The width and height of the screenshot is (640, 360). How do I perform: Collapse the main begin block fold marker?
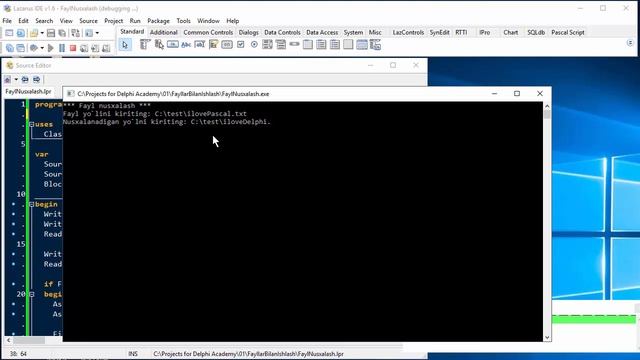pos(31,204)
